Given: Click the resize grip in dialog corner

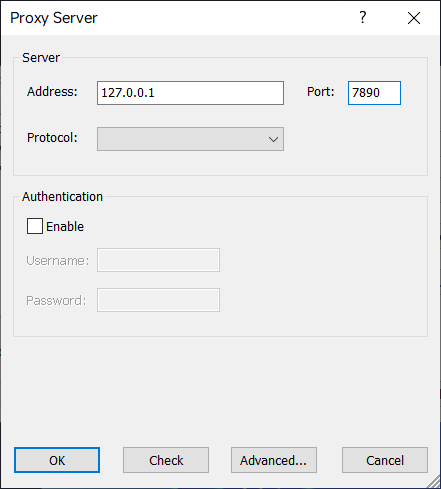Looking at the screenshot, I should (434, 482).
